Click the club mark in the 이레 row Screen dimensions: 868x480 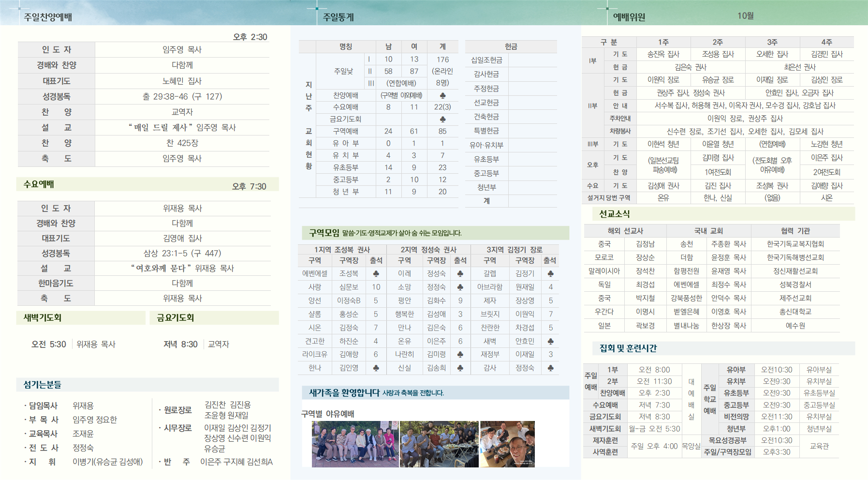point(460,274)
